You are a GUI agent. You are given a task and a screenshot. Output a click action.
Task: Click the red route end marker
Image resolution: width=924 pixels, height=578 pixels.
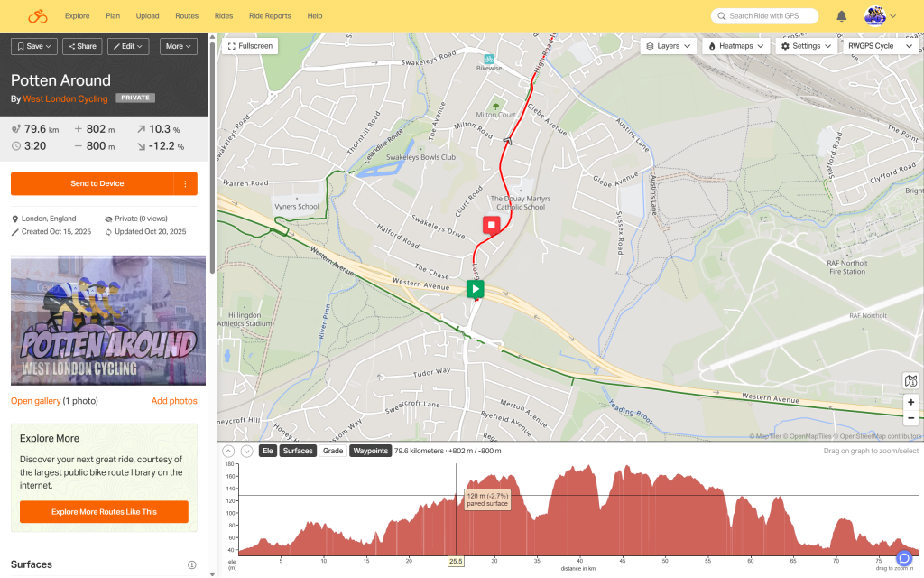[491, 225]
